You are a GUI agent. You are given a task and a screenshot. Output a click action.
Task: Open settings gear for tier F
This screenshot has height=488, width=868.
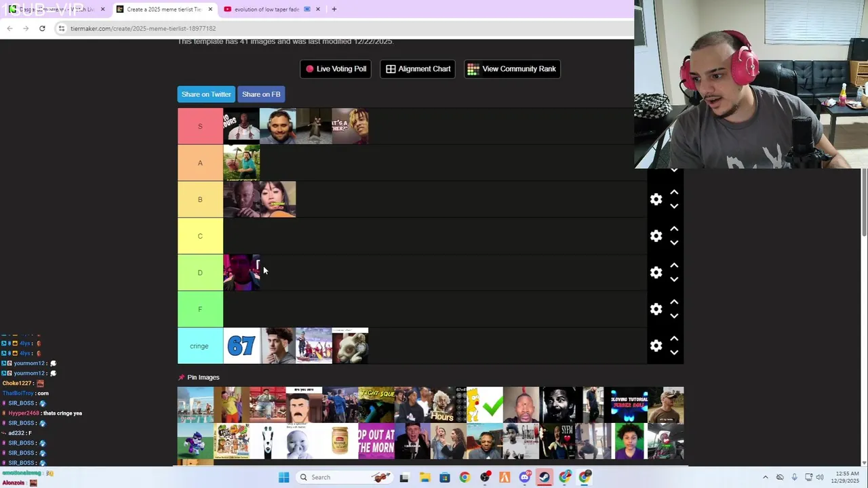[656, 309]
